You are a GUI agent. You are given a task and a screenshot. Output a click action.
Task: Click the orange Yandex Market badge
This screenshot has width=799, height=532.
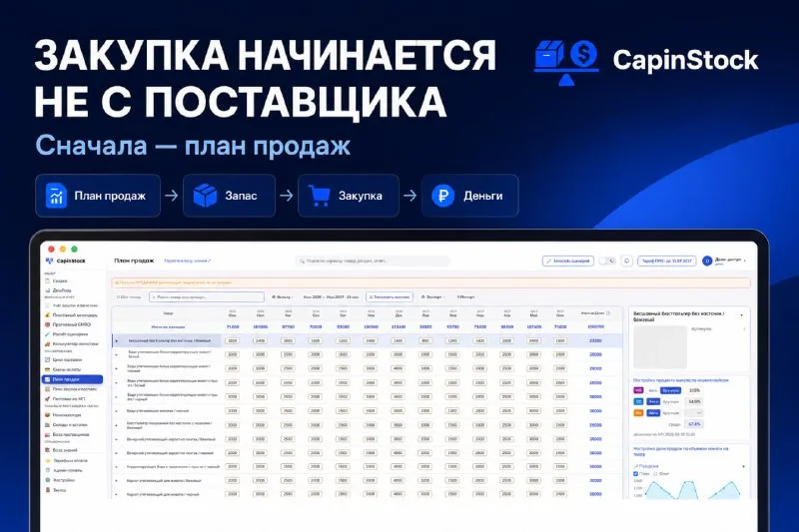638,413
